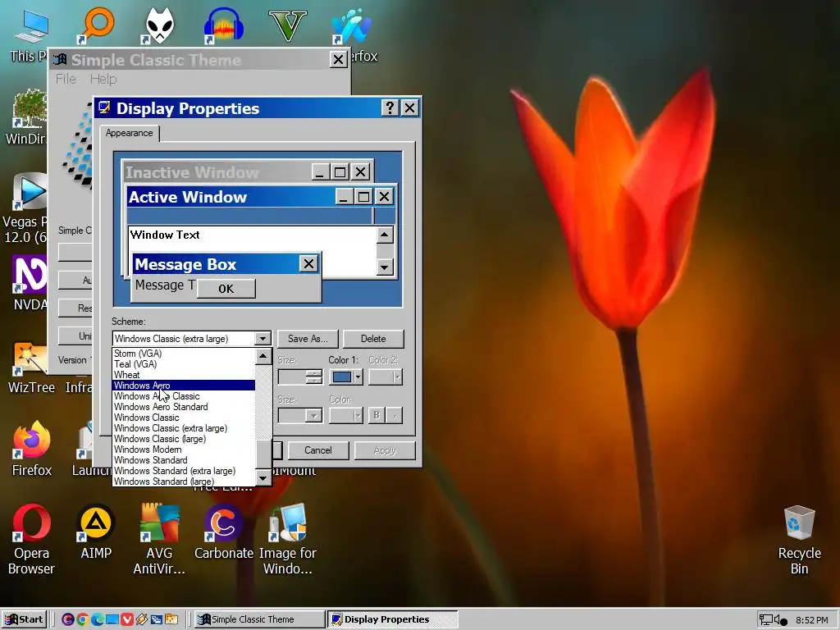Select the This PC desktop icon

(x=31, y=27)
